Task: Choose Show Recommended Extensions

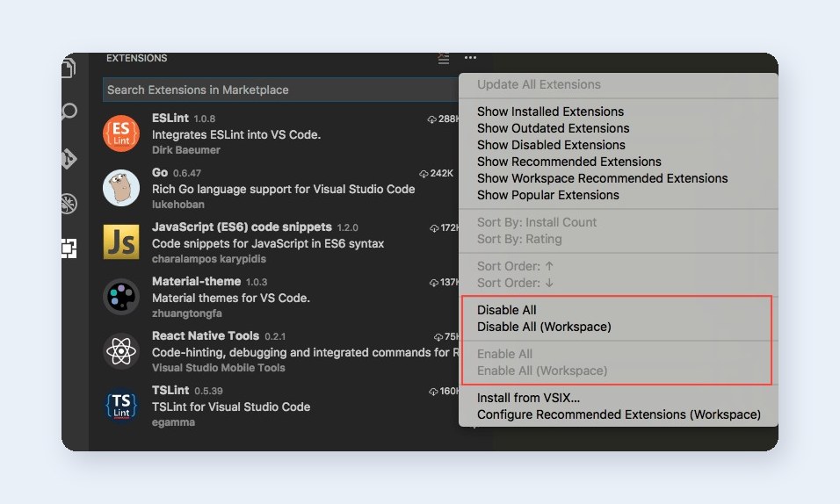Action: coord(568,162)
